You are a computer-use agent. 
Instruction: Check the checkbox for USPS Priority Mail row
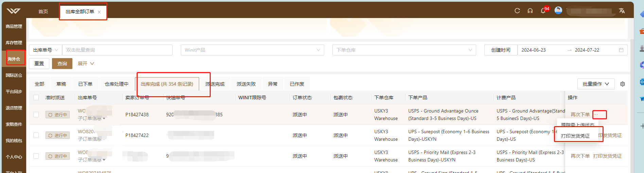(36, 156)
